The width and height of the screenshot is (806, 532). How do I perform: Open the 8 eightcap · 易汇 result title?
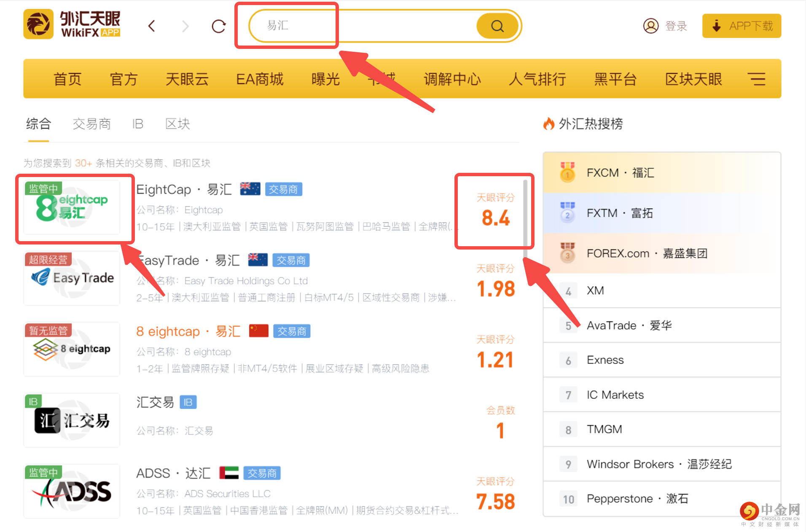188,331
